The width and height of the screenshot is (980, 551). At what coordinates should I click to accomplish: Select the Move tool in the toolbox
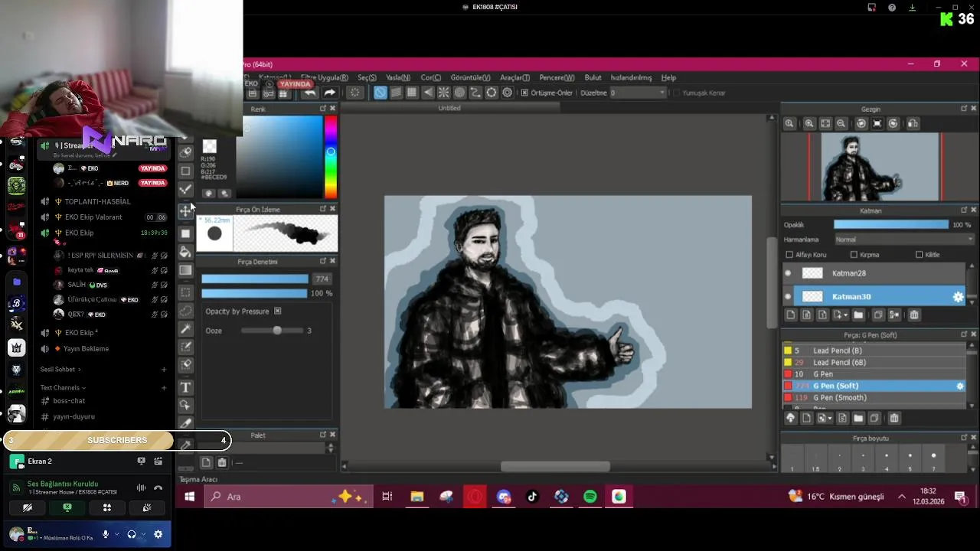(185, 210)
